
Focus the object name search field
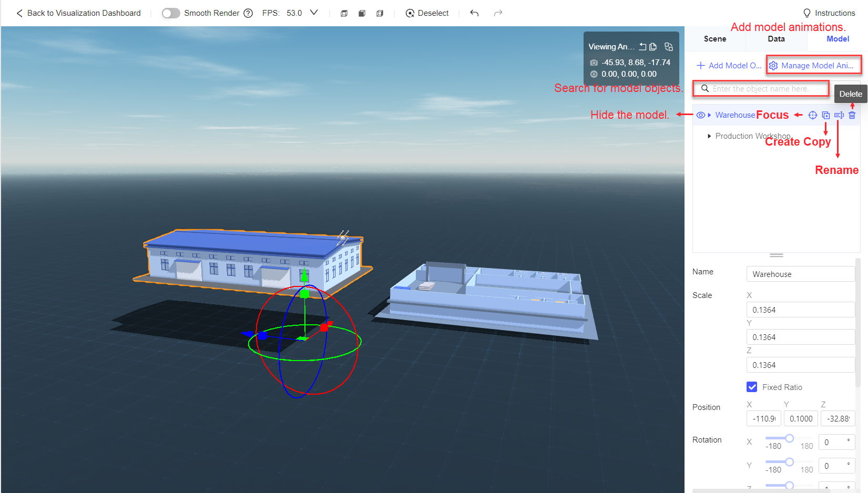pos(761,89)
